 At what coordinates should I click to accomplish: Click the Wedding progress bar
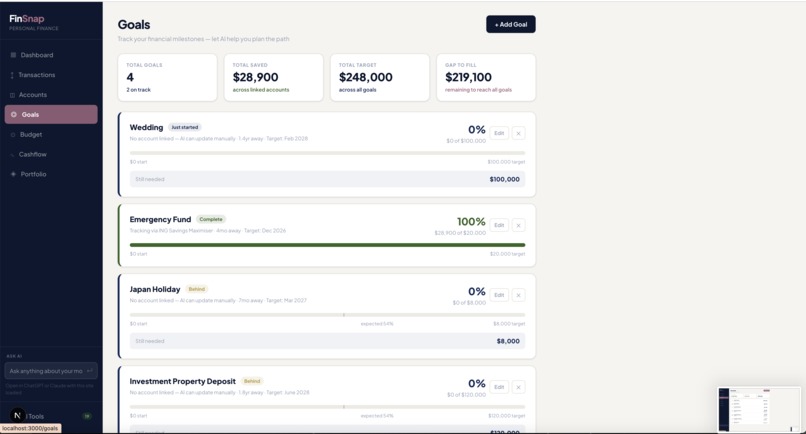pos(327,153)
